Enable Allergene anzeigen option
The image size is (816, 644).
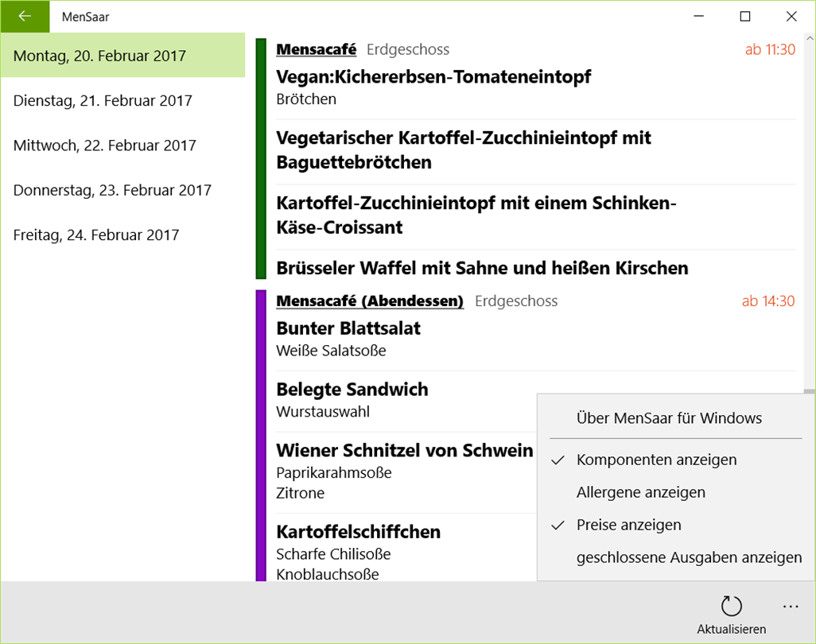coord(640,492)
